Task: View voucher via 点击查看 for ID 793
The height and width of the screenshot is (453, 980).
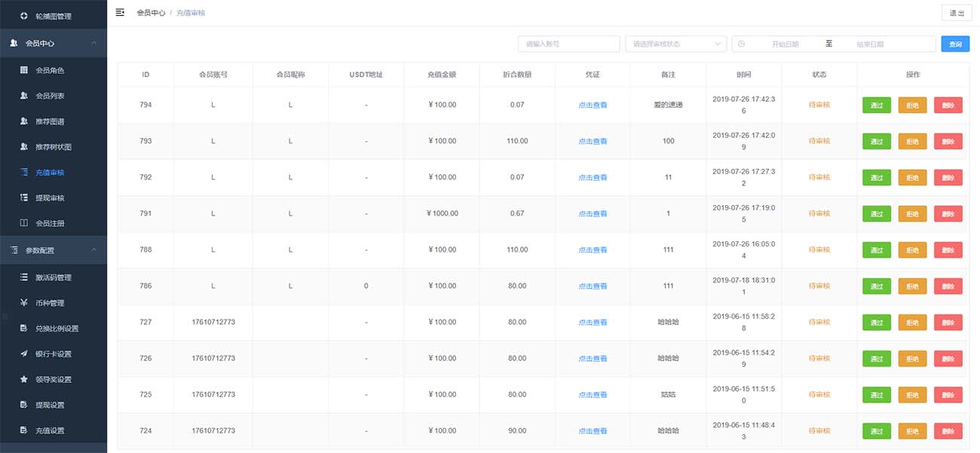Action: click(x=593, y=141)
